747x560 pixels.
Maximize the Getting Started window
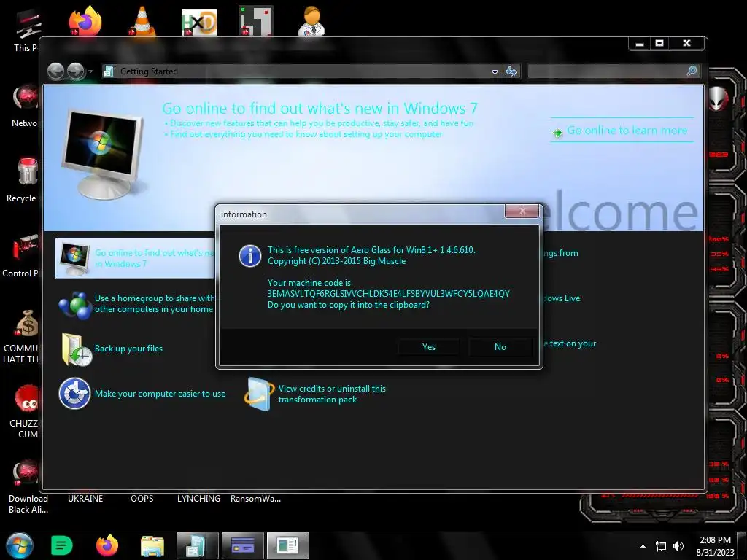(659, 44)
